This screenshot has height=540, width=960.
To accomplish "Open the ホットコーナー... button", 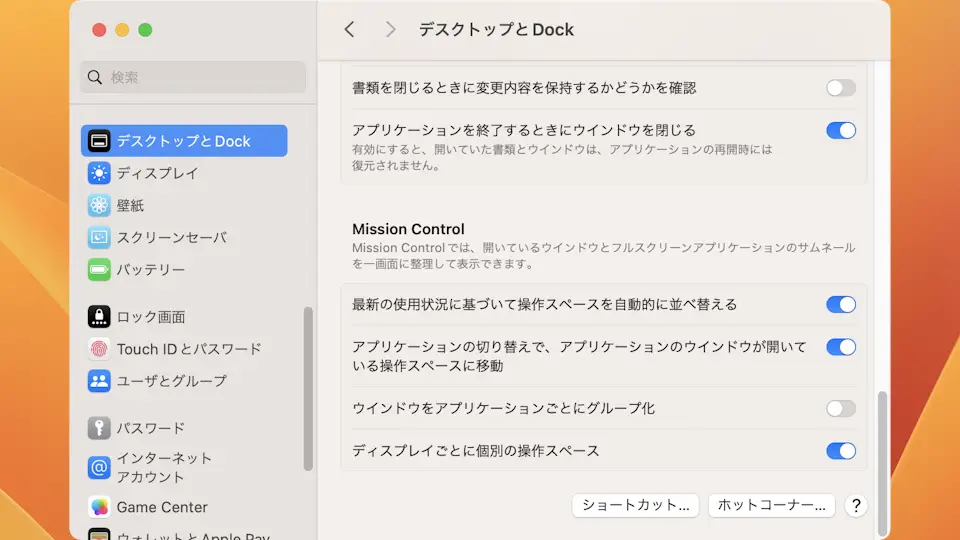I will (x=771, y=505).
